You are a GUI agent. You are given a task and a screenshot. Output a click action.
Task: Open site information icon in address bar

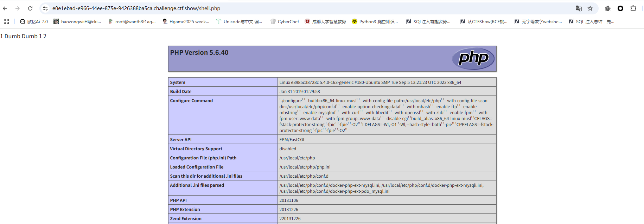(45, 8)
